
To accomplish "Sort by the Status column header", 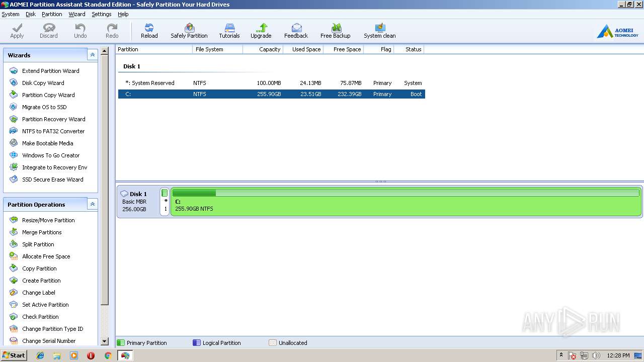I will click(x=409, y=49).
